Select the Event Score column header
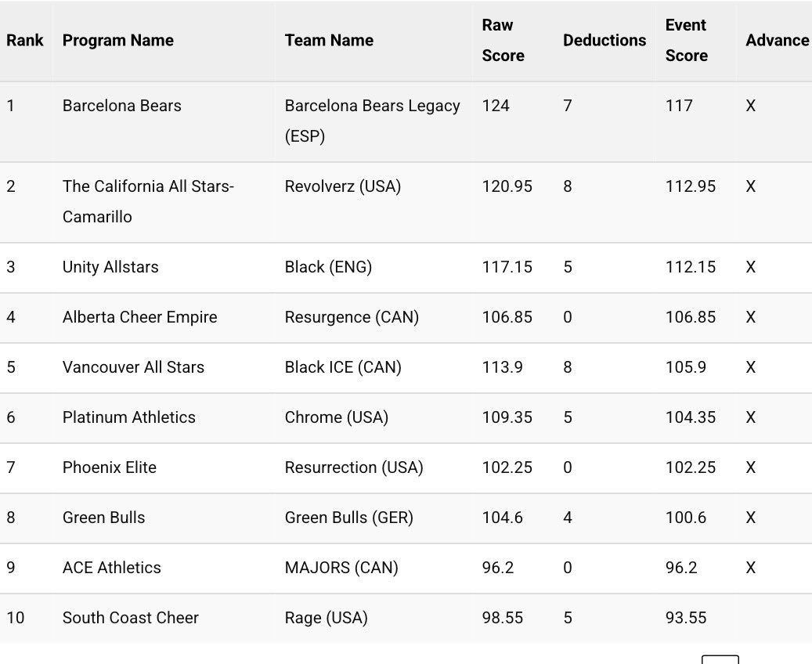The height and width of the screenshot is (664, 812). point(686,41)
